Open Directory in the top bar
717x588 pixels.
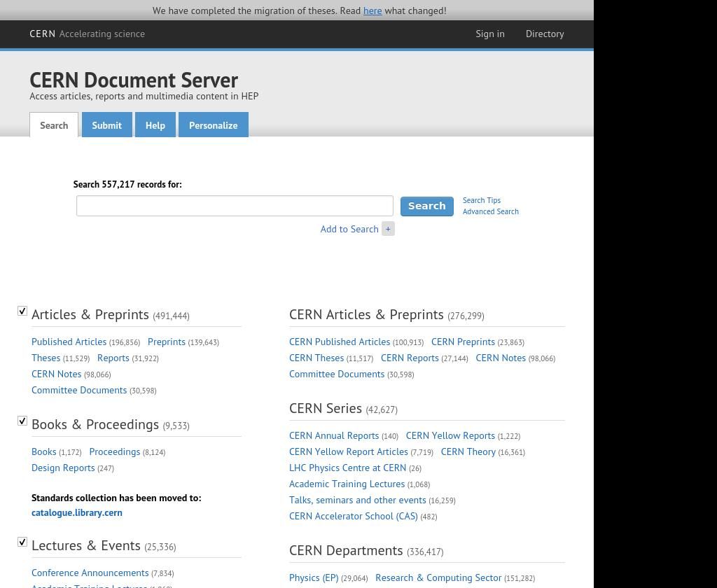pos(545,34)
